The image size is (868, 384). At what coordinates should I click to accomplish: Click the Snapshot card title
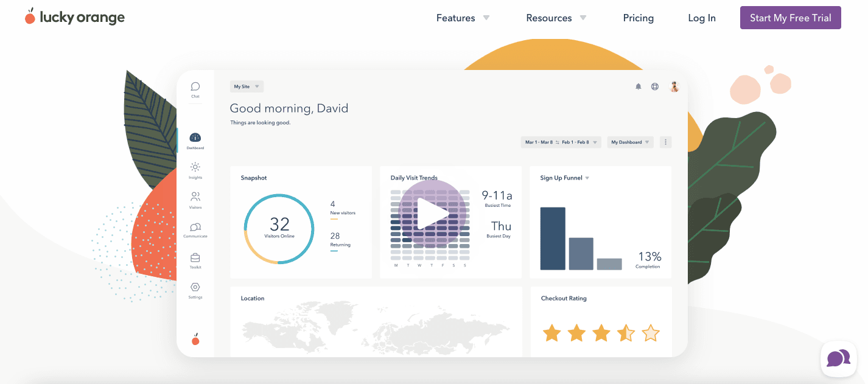click(x=254, y=178)
